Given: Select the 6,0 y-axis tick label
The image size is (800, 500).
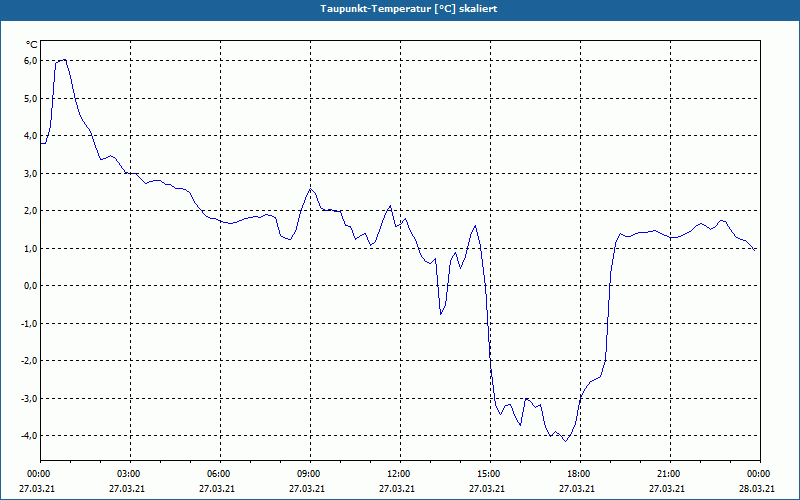Looking at the screenshot, I should [31, 61].
